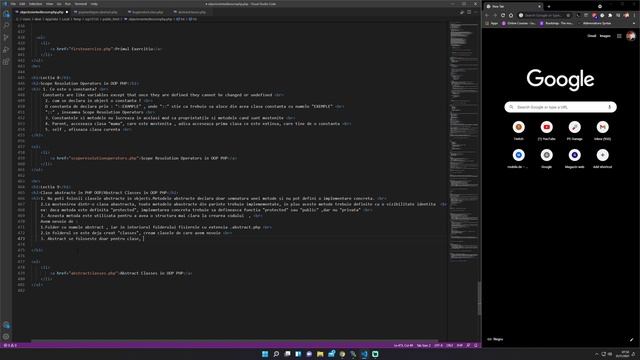640x360 pixels.
Task: Open the Google apps grid
Action: click(619, 36)
